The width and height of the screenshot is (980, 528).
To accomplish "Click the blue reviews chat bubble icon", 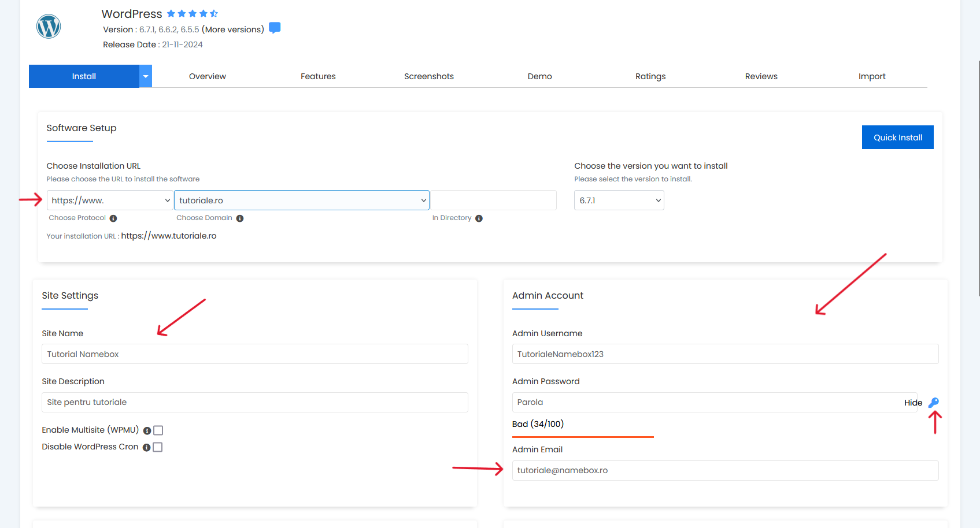I will click(x=275, y=28).
